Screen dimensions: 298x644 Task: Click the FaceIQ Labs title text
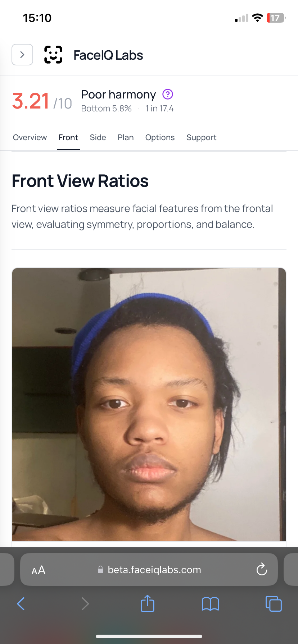[x=108, y=55]
